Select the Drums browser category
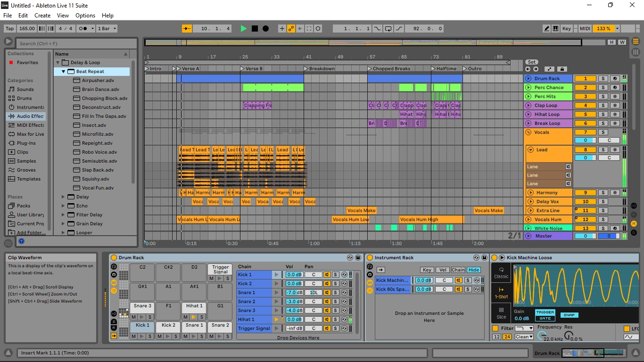Image resolution: width=644 pixels, height=362 pixels. pyautogui.click(x=25, y=98)
